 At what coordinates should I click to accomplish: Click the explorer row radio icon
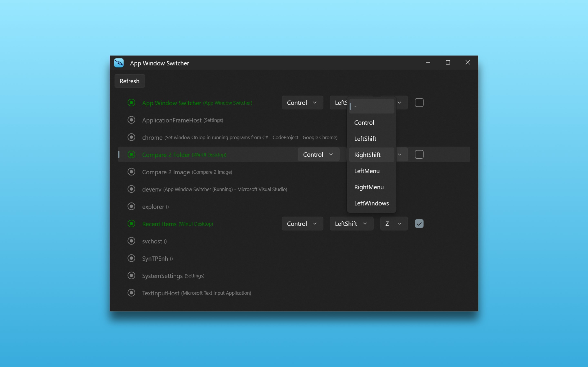point(131,206)
